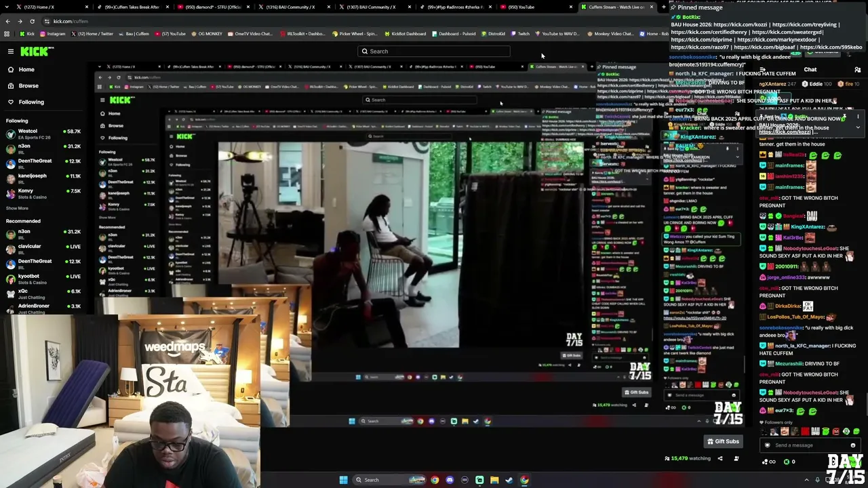This screenshot has height=488, width=868.
Task: Open the Windows Start menu
Action: click(343, 480)
